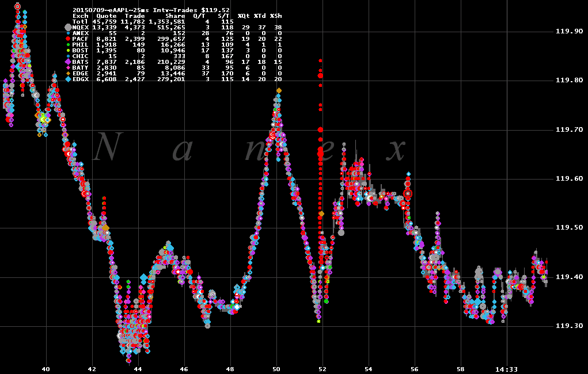The width and height of the screenshot is (588, 374).
Task: Click the 'Share' column header
Action: click(x=175, y=16)
